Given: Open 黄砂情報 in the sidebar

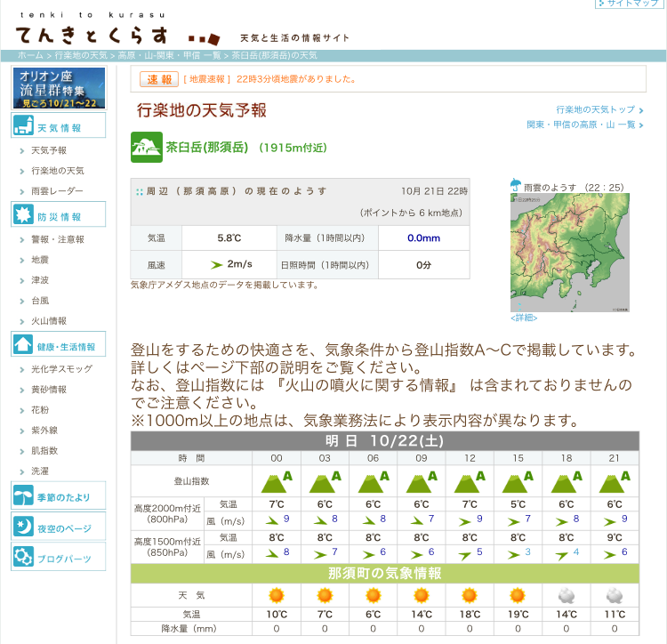Looking at the screenshot, I should (49, 390).
